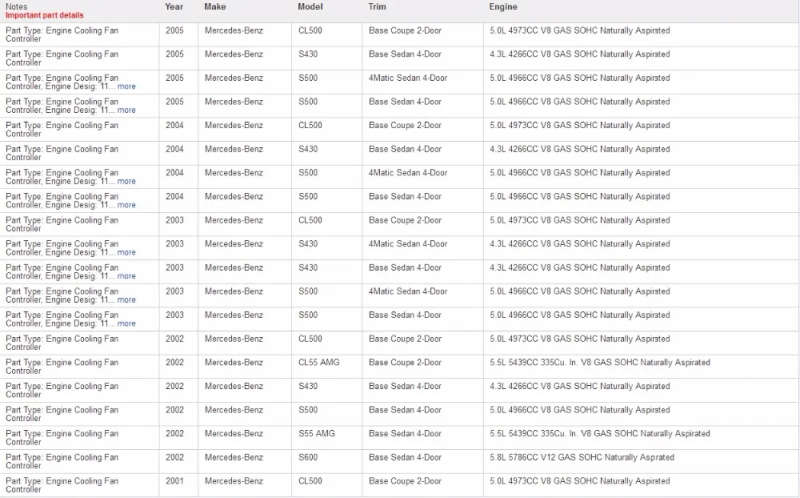The width and height of the screenshot is (800, 498).
Task: Click the Trim column header
Action: tap(377, 7)
